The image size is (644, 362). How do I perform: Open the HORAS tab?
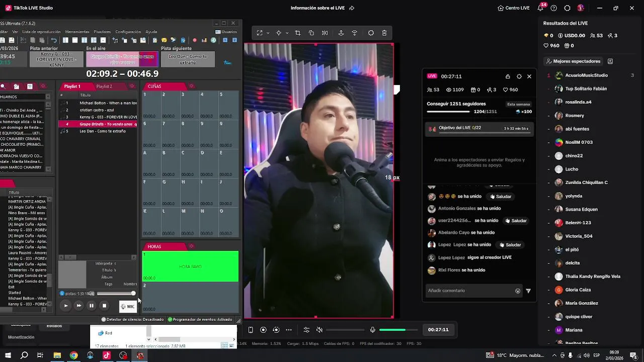pyautogui.click(x=154, y=247)
